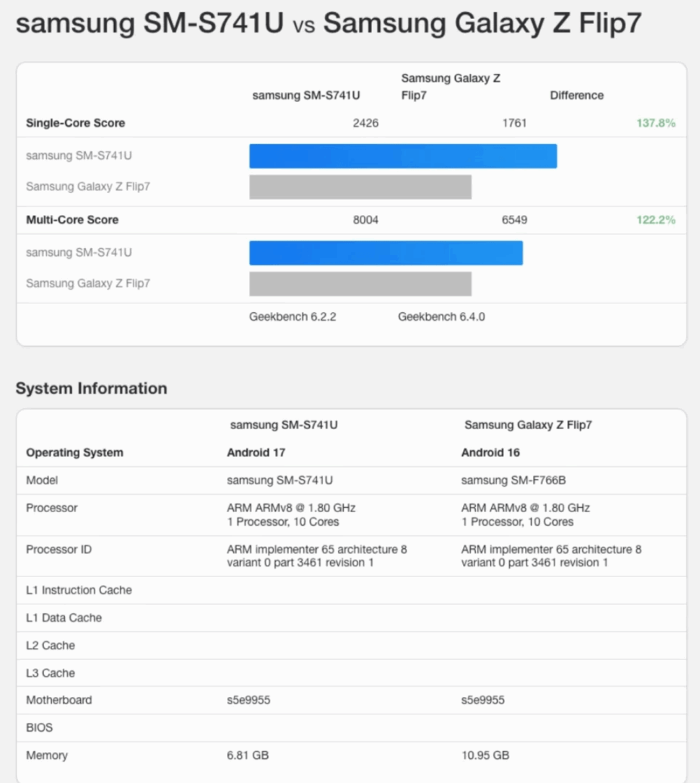Click the 'L1 Instruction Cache' row label
Viewport: 700px width, 783px height.
pos(79,590)
